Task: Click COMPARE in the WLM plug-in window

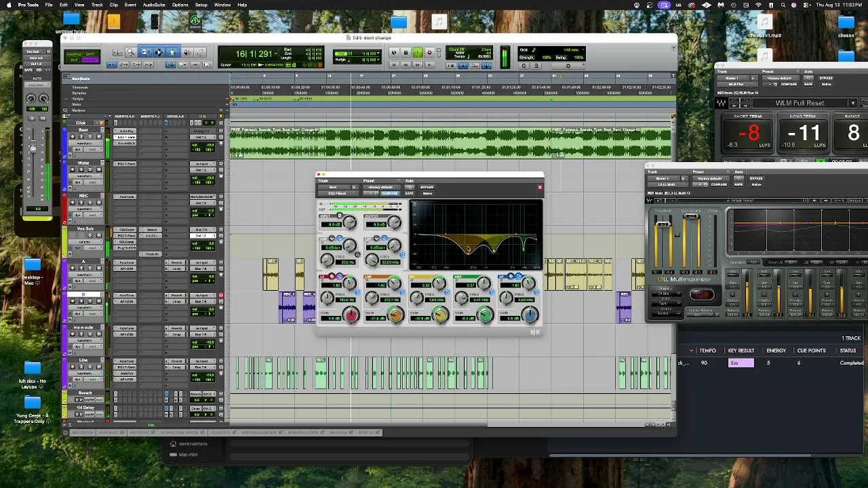Action: pyautogui.click(x=789, y=84)
